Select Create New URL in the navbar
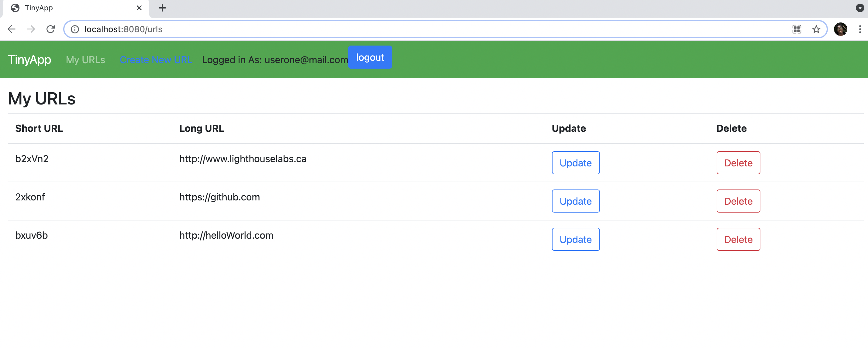Screen dimensions: 868x348 tap(156, 60)
